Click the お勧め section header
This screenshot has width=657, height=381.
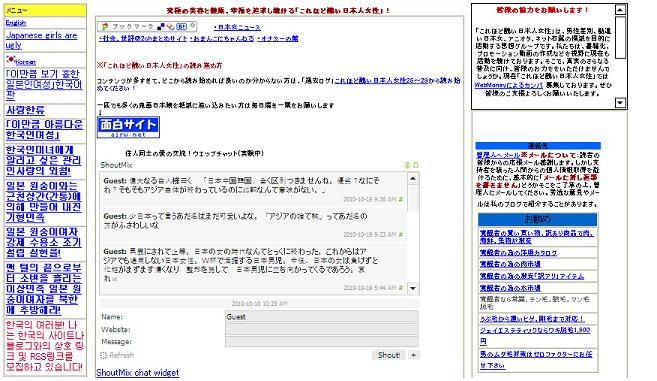[538, 219]
